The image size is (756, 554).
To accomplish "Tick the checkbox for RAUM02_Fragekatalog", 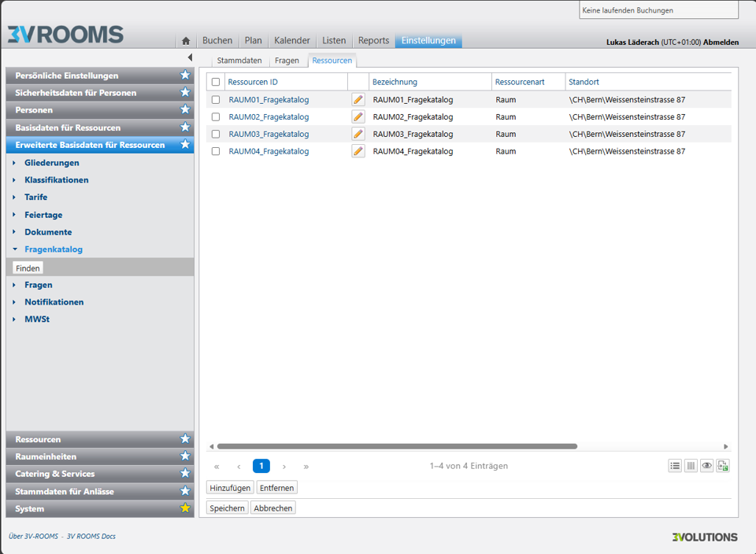I will 216,117.
